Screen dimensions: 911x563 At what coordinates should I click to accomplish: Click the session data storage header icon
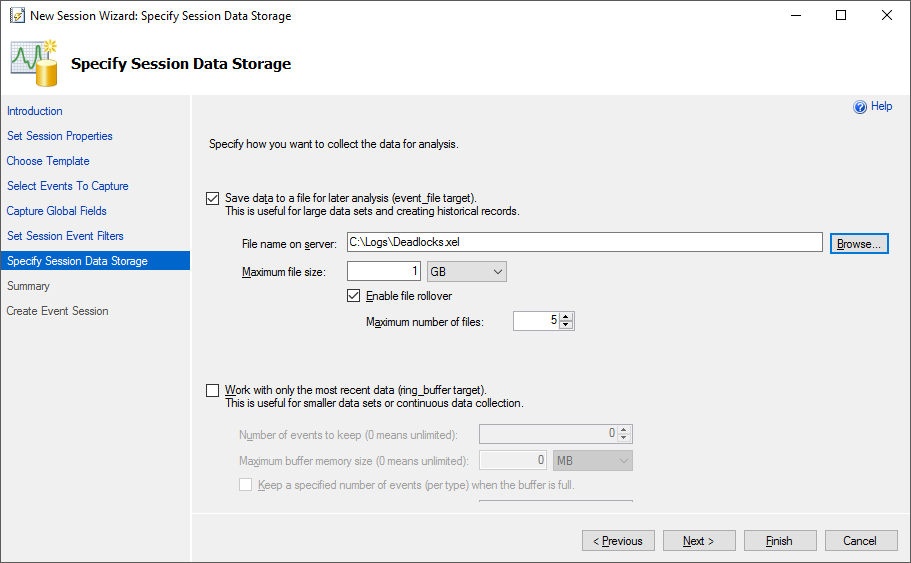[34, 63]
